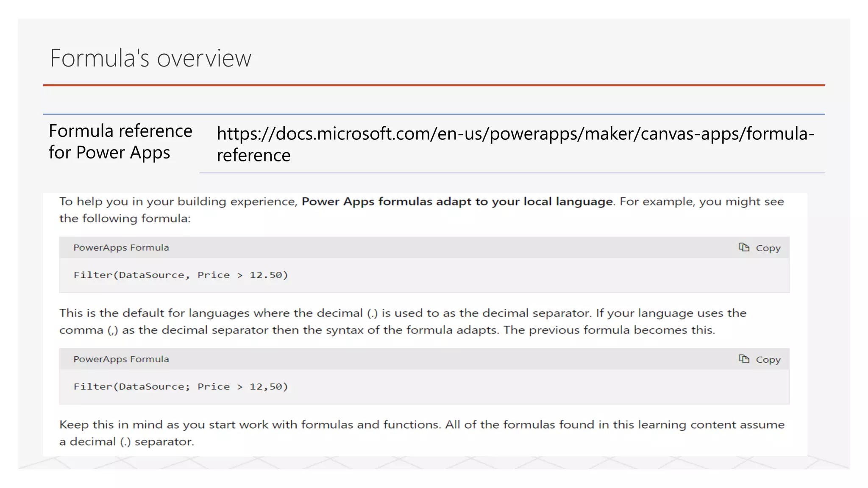Click the text 'the following formula:'

pos(125,219)
